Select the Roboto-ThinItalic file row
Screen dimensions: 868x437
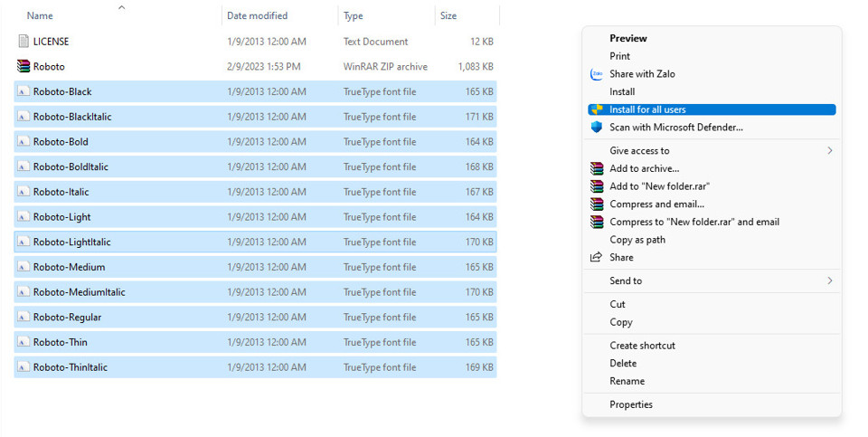pos(71,367)
